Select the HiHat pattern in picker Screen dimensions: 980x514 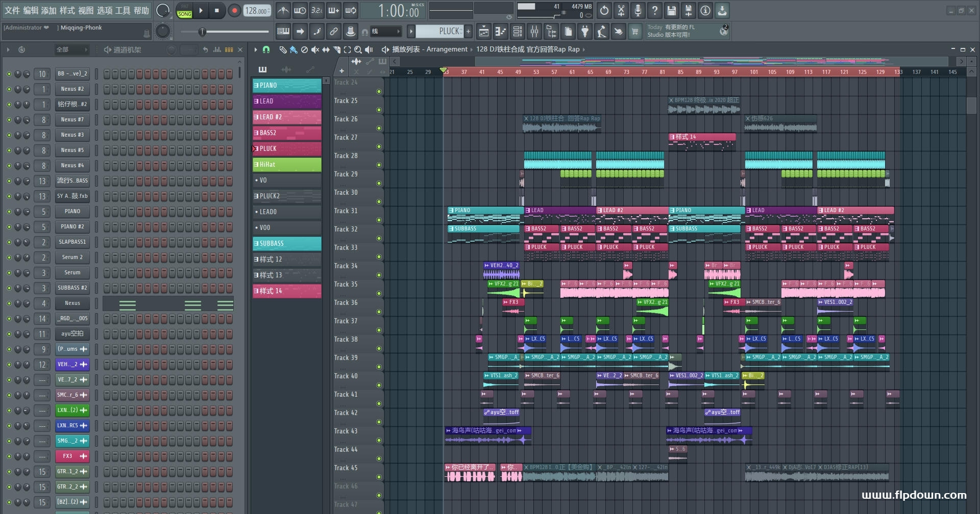point(287,165)
